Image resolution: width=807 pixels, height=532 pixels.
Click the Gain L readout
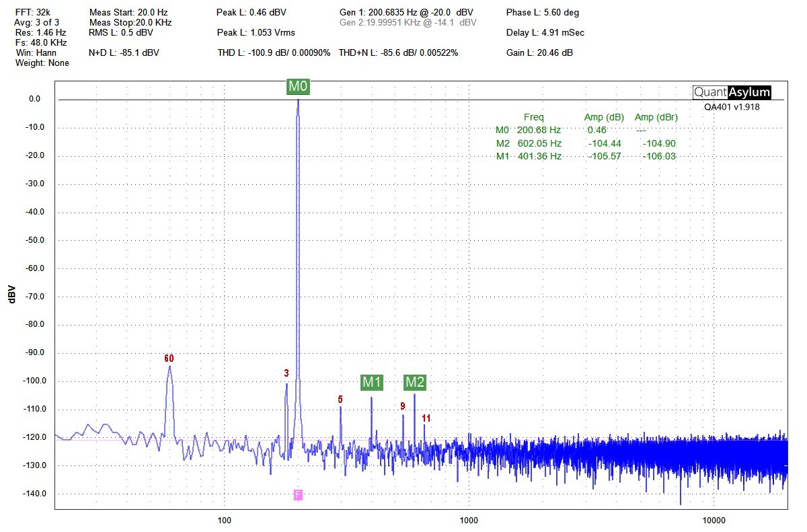pos(539,52)
